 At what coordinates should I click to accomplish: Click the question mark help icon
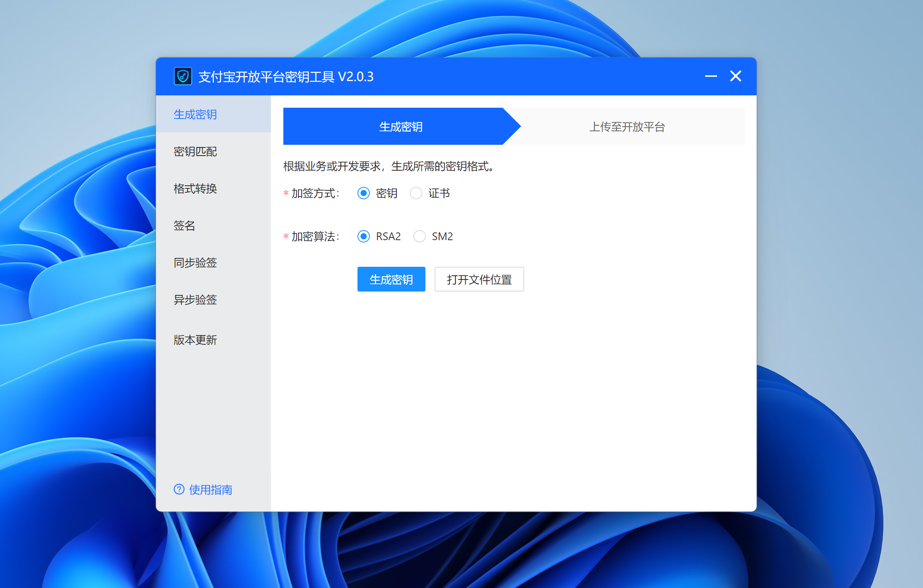point(179,489)
